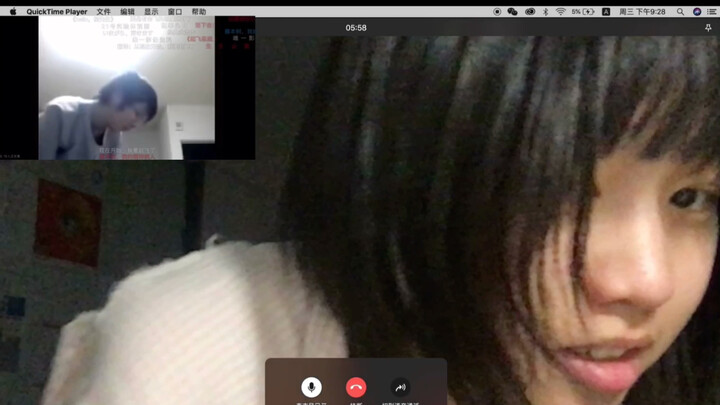Launch Siri from the menu bar
720x405 pixels.
[x=697, y=11]
